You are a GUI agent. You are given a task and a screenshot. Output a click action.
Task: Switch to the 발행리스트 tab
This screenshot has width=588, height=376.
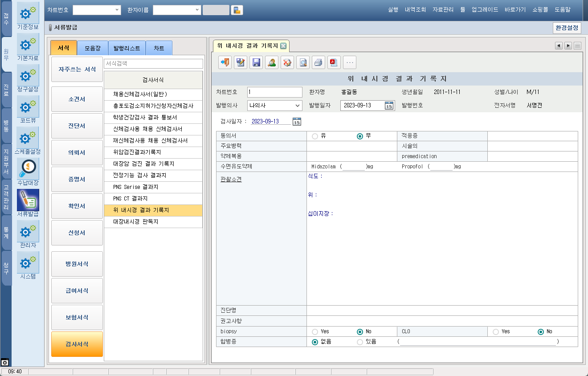coord(127,48)
